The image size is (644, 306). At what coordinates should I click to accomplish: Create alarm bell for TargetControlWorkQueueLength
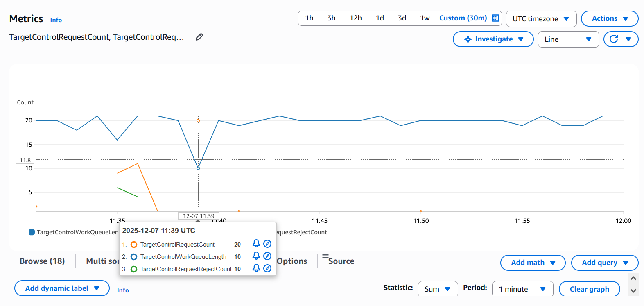(x=256, y=256)
